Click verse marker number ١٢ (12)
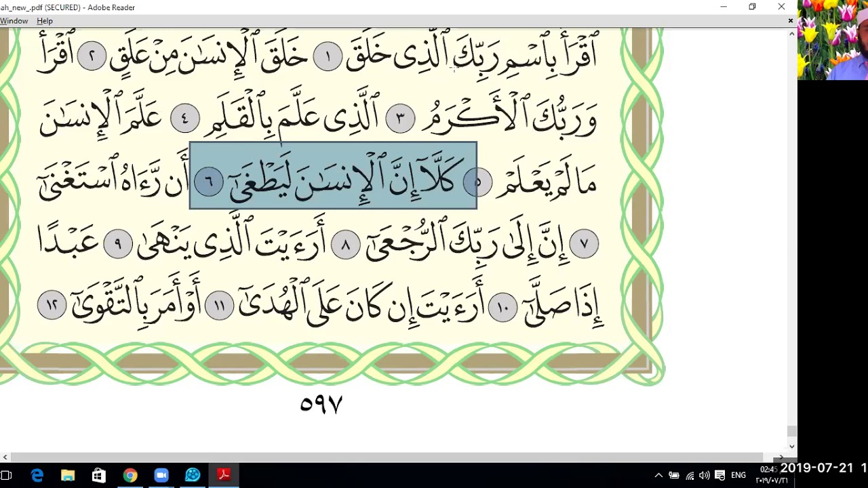868x488 pixels. [52, 305]
